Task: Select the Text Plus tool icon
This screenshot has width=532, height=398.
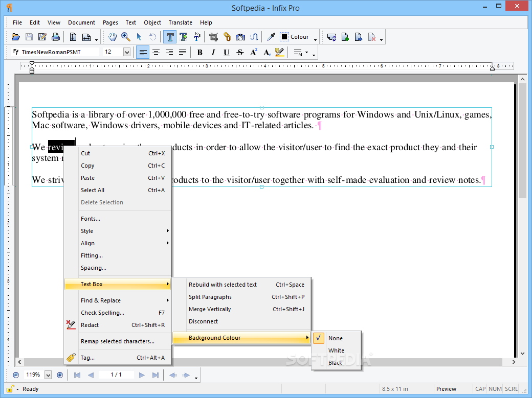Action: click(184, 37)
